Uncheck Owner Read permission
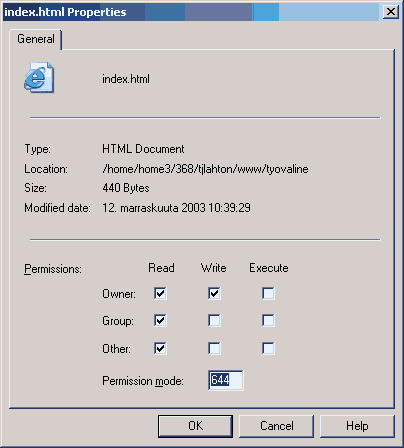This screenshot has width=404, height=448. [x=160, y=293]
